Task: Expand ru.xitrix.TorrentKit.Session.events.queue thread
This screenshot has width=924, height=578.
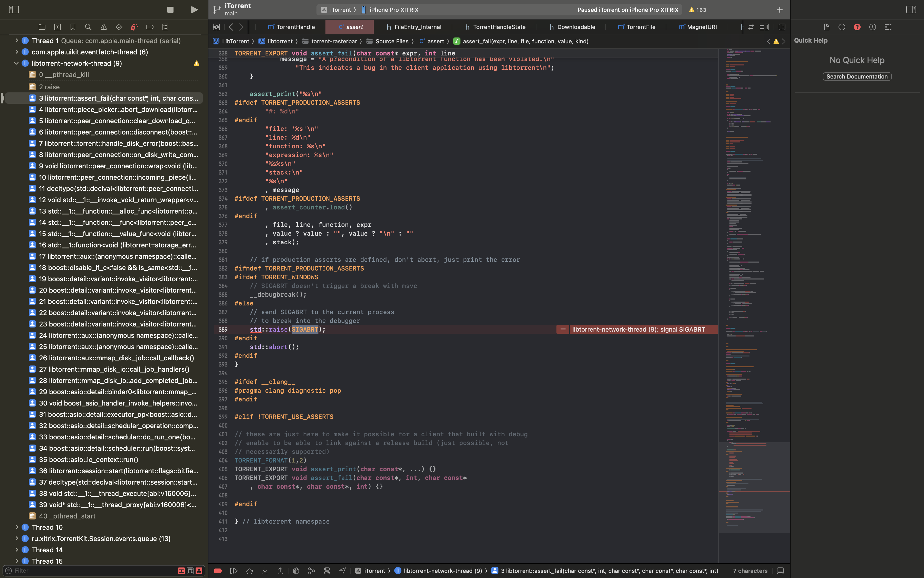Action: (17, 538)
